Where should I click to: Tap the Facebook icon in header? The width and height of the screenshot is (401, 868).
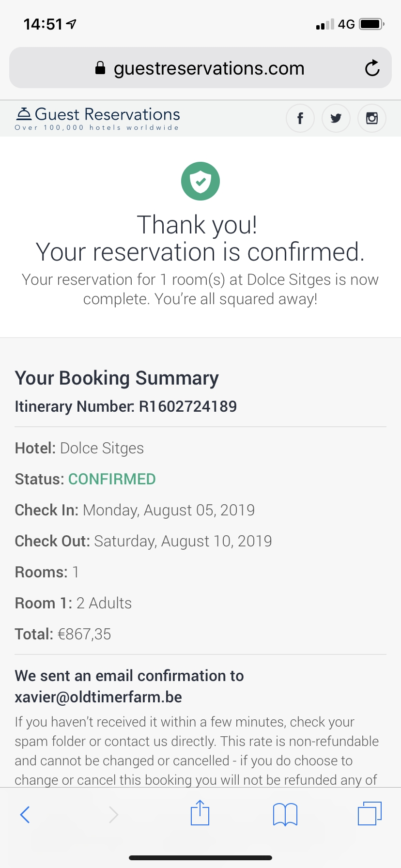[x=300, y=118]
